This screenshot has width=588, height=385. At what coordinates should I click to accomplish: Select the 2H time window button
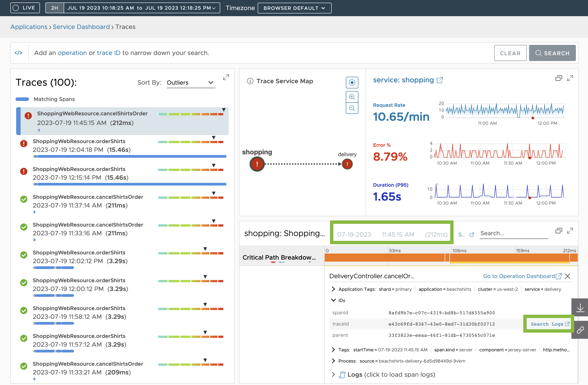[x=54, y=8]
